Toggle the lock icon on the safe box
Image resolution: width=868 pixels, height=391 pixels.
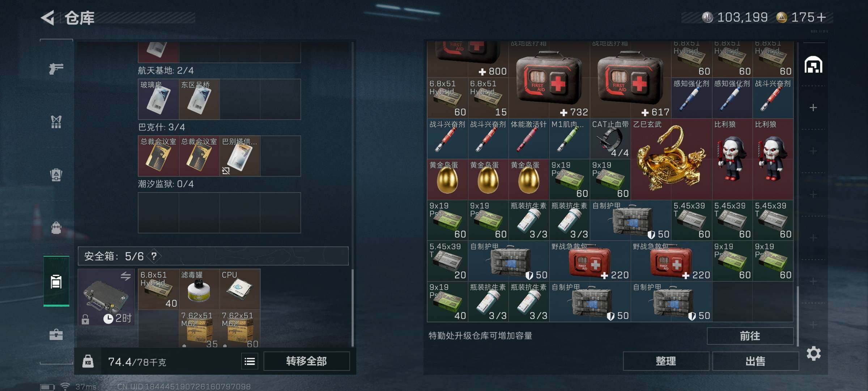point(85,319)
